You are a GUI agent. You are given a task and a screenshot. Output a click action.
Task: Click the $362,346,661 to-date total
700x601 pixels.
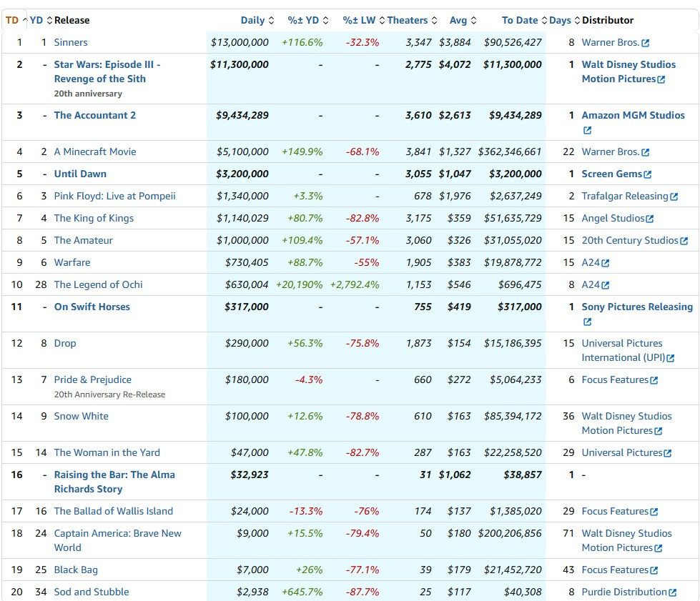tap(510, 152)
